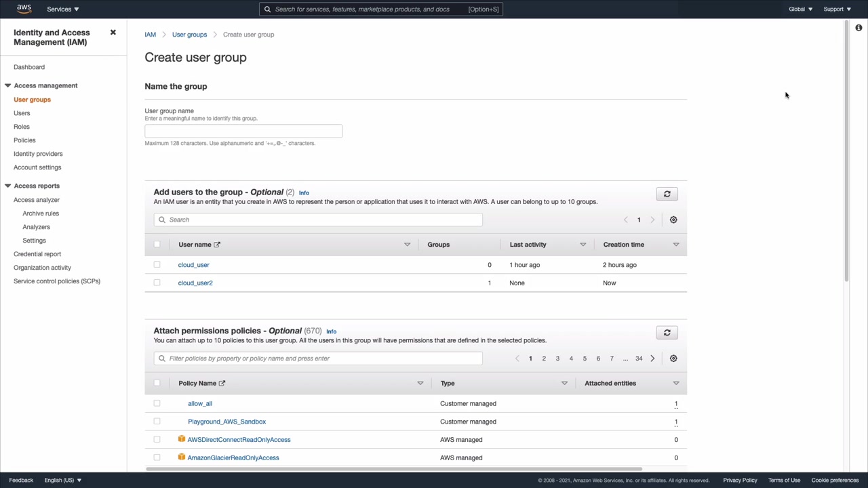
Task: Open the Creation time column sort arrow
Action: pos(676,245)
